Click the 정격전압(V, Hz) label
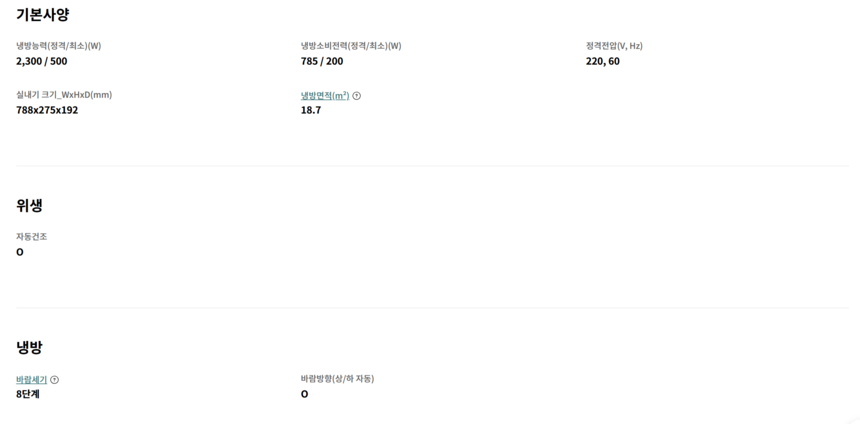 click(614, 46)
